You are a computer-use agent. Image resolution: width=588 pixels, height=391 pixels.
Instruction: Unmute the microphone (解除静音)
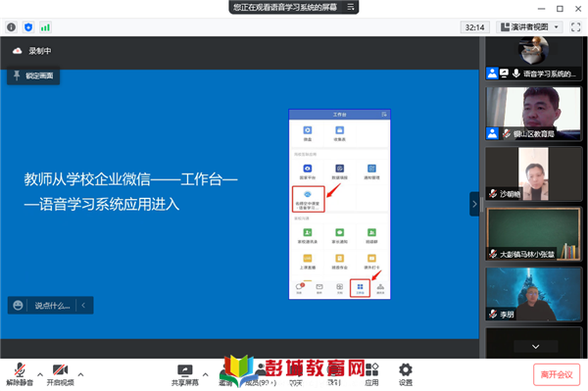pyautogui.click(x=20, y=374)
